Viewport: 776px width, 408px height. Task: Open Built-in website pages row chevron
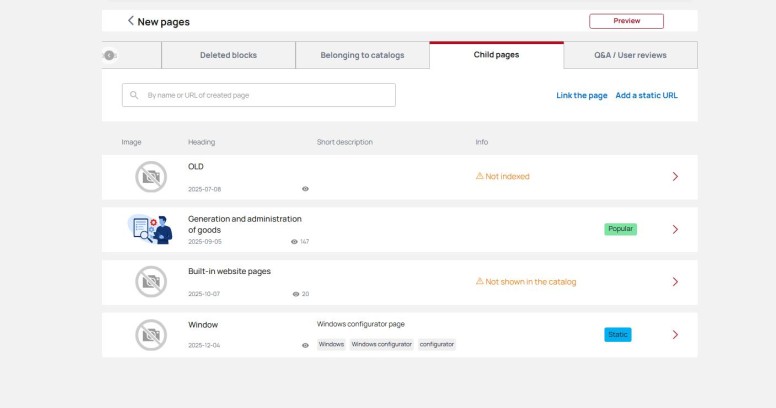tap(675, 282)
